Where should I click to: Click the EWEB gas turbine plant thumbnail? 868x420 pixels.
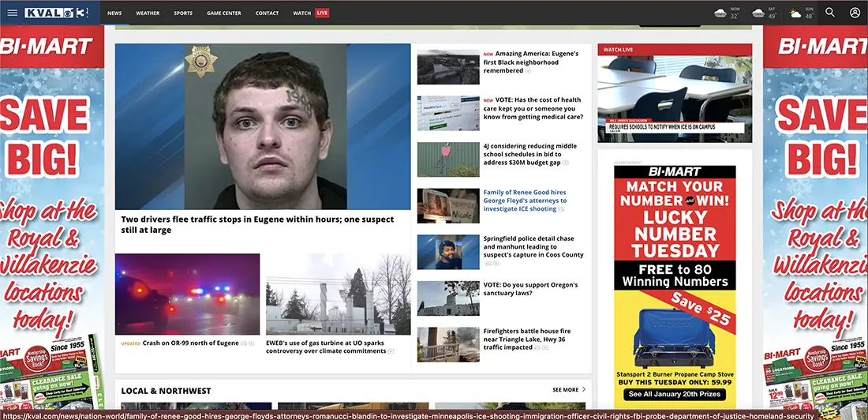point(339,294)
